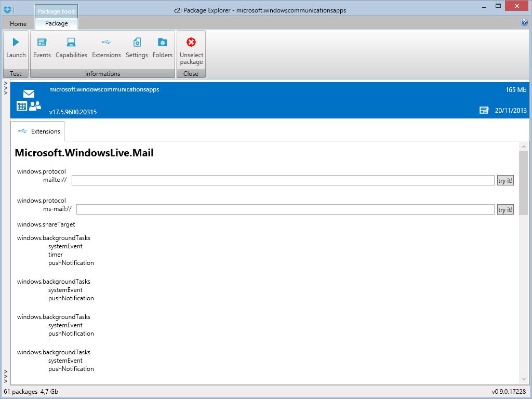Click the version v17.5.9600.20315 text
Image resolution: width=532 pixels, height=399 pixels.
pyautogui.click(x=73, y=112)
